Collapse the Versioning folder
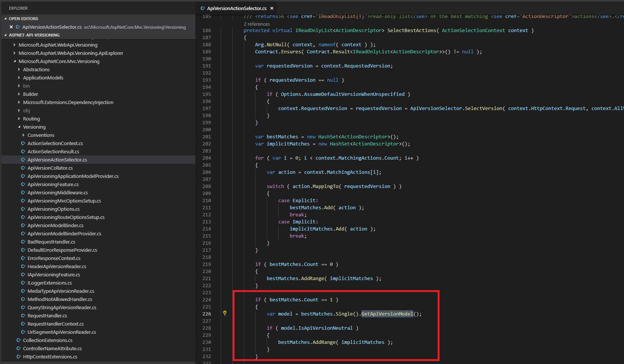624x364 pixels. [19, 127]
